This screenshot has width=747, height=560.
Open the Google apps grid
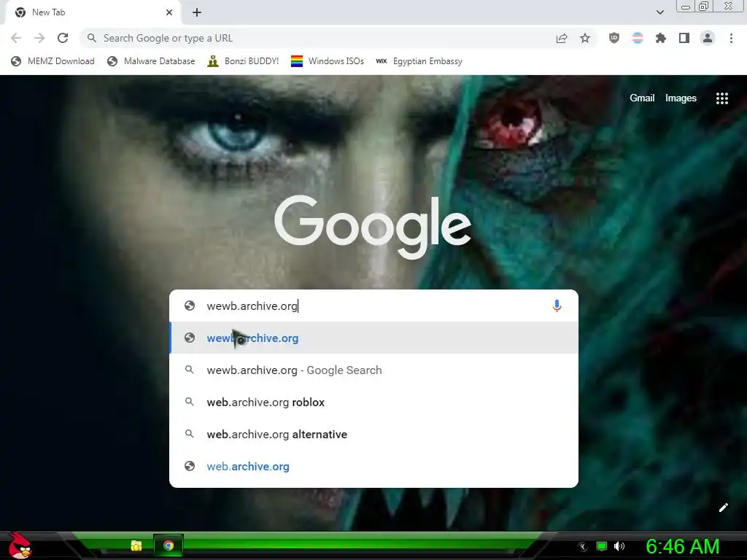coord(721,98)
